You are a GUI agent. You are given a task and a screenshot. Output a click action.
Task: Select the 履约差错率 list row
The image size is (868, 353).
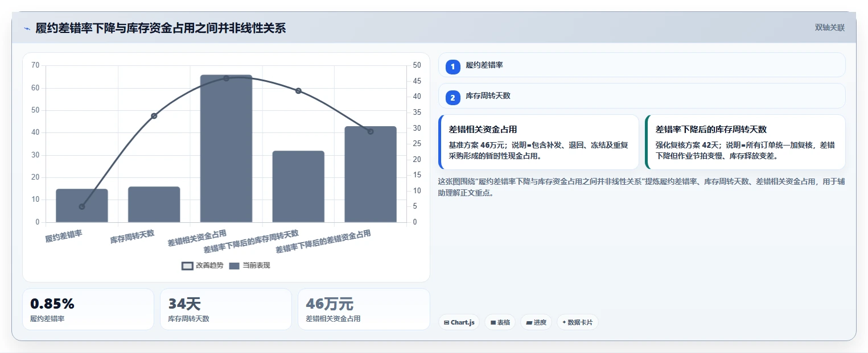(x=642, y=65)
